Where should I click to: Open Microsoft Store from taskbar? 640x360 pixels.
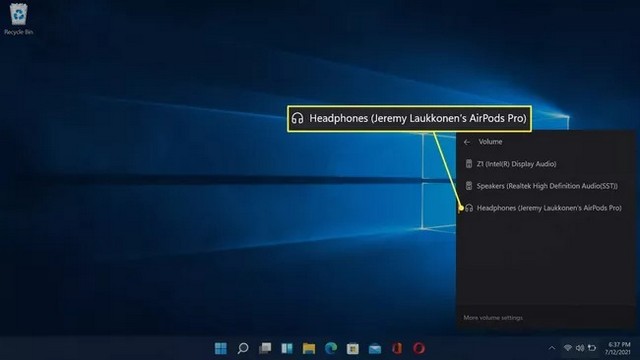[x=353, y=348]
